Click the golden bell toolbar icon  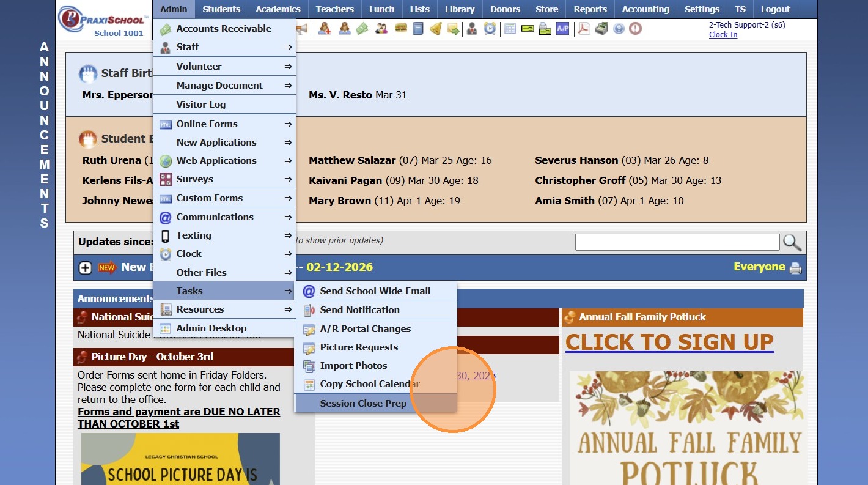[x=435, y=28]
